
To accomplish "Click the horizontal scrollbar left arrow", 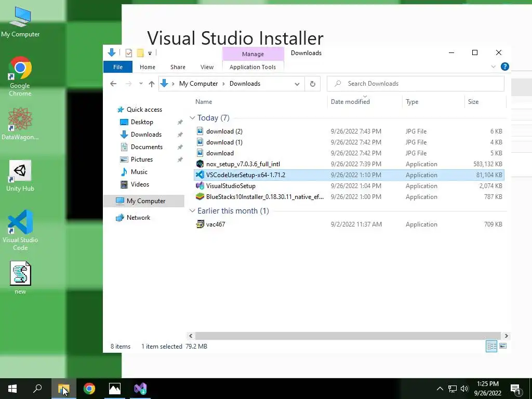I will (191, 336).
